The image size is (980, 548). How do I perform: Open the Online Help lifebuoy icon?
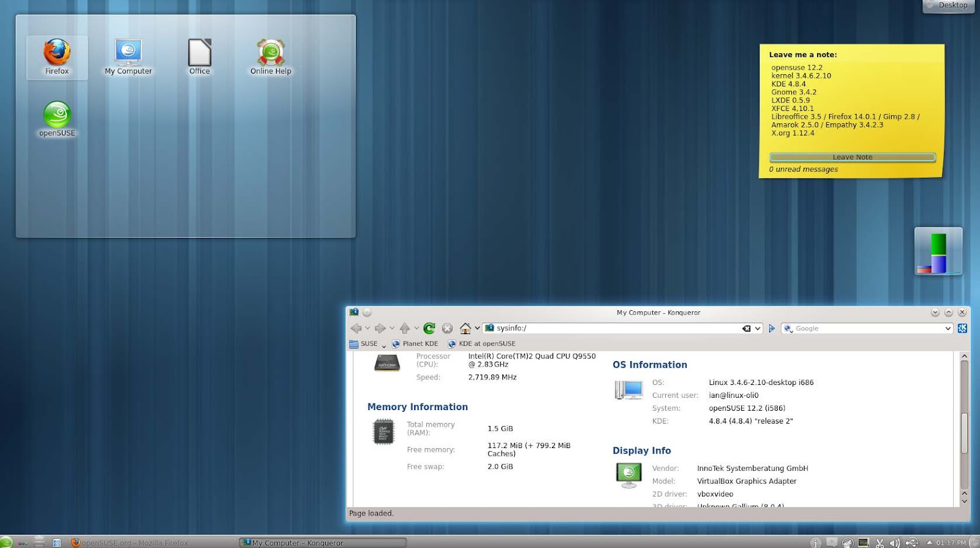pyautogui.click(x=271, y=57)
